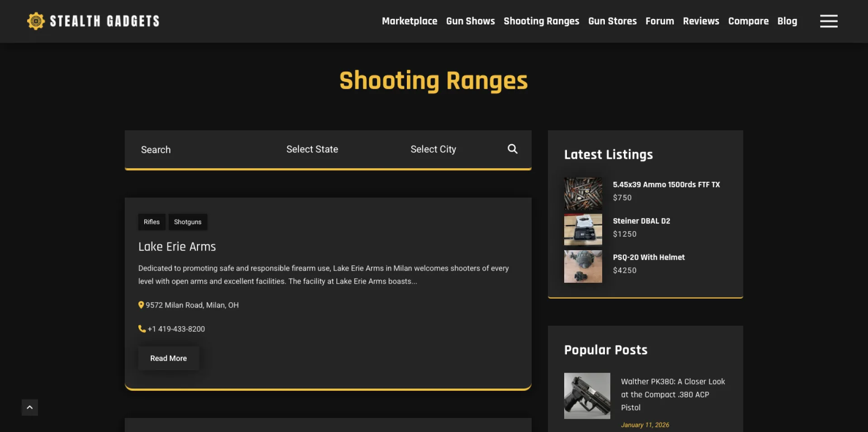Open the Lake Erie Arms title link
Viewport: 868px width, 432px height.
[177, 247]
